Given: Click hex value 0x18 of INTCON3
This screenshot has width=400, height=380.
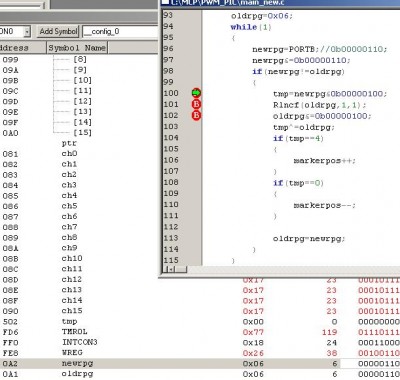Looking at the screenshot, I should (x=253, y=343).
